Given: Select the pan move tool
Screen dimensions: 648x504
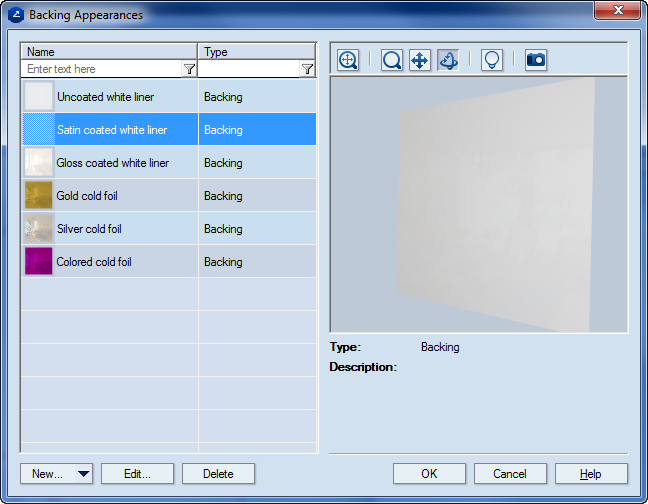Looking at the screenshot, I should point(420,60).
